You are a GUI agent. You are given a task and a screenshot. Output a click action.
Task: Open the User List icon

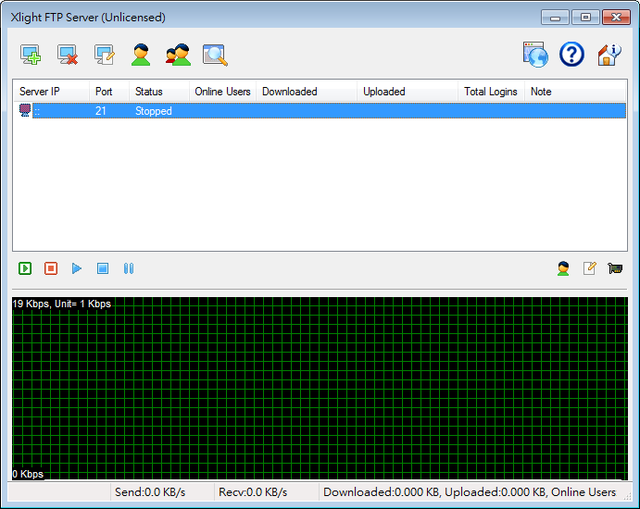point(141,55)
